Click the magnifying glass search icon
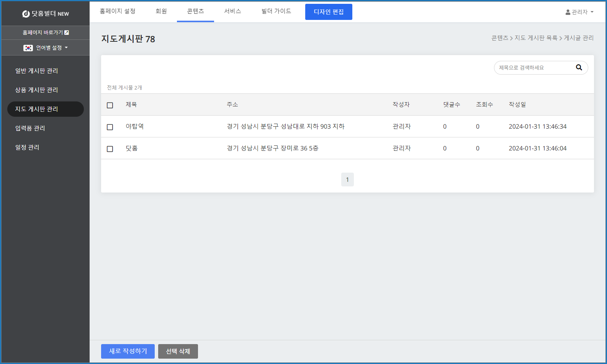This screenshot has height=364, width=607. point(579,68)
